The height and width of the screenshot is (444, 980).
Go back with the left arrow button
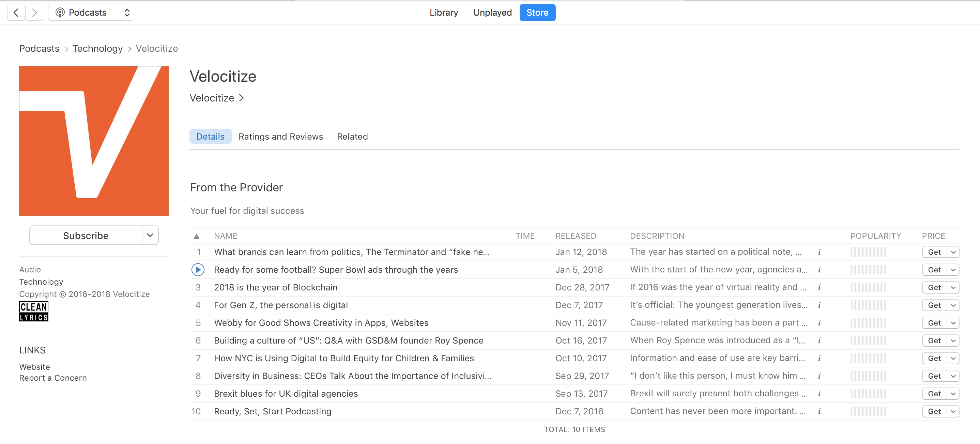(x=16, y=13)
